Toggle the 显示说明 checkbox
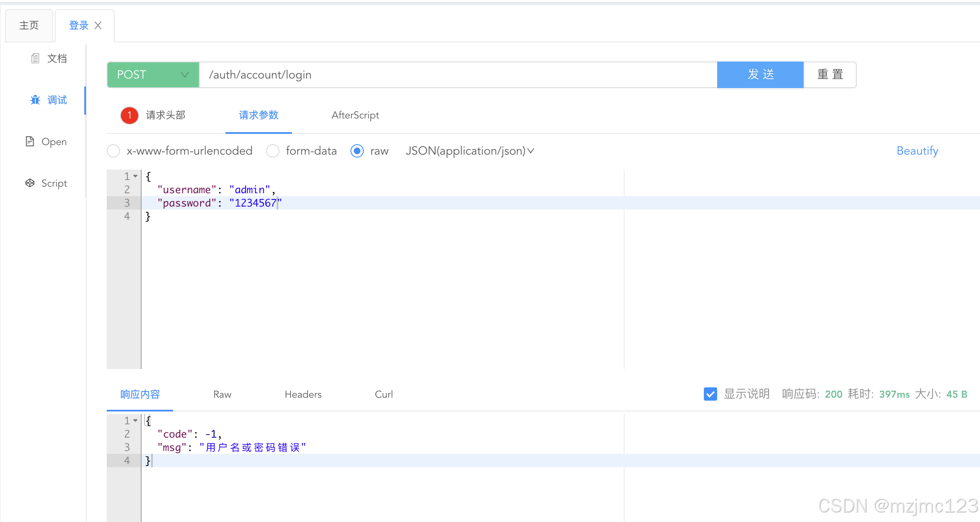This screenshot has height=522, width=980. [710, 394]
